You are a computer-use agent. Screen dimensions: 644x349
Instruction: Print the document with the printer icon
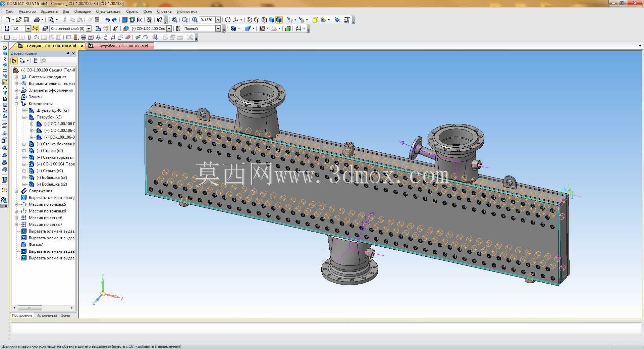point(37,20)
